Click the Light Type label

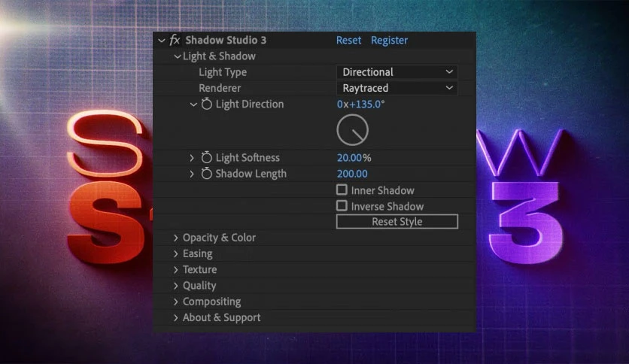(x=223, y=72)
